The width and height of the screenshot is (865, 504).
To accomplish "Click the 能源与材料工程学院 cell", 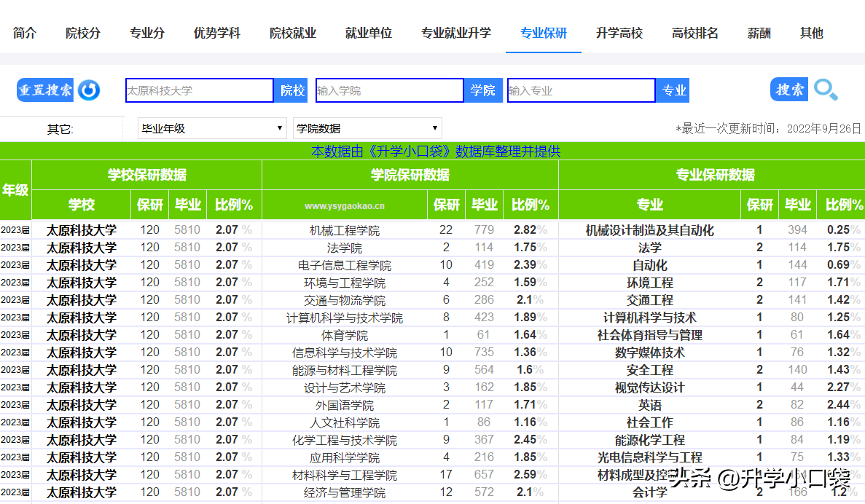I will (x=344, y=371).
